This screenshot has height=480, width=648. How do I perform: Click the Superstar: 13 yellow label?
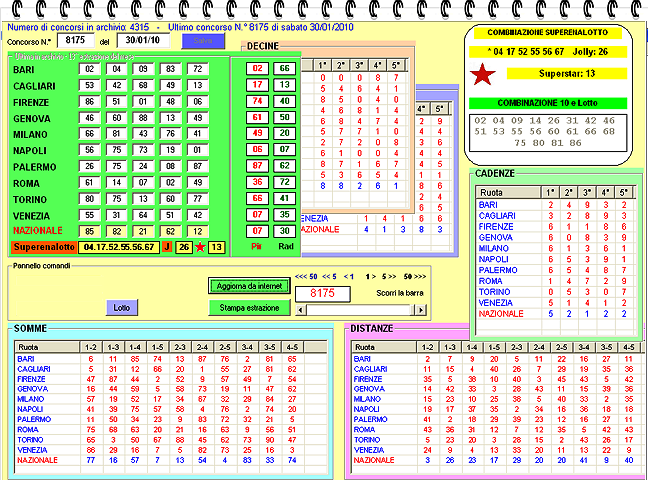567,74
